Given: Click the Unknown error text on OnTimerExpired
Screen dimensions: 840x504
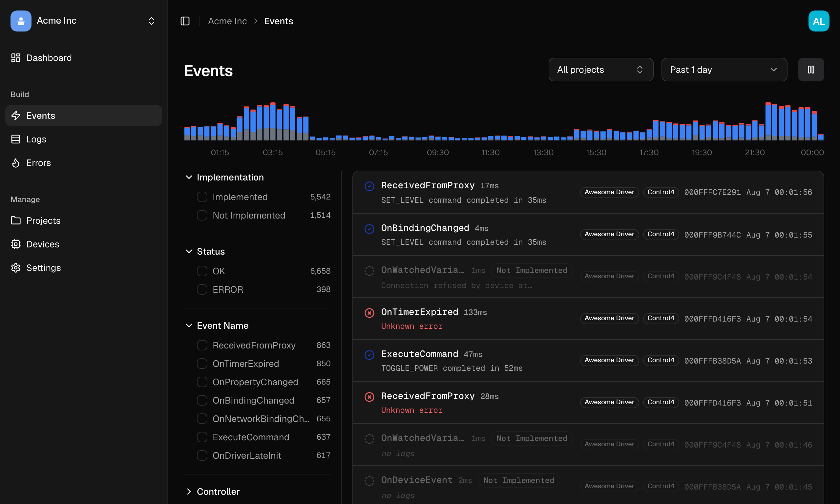Looking at the screenshot, I should [x=411, y=326].
